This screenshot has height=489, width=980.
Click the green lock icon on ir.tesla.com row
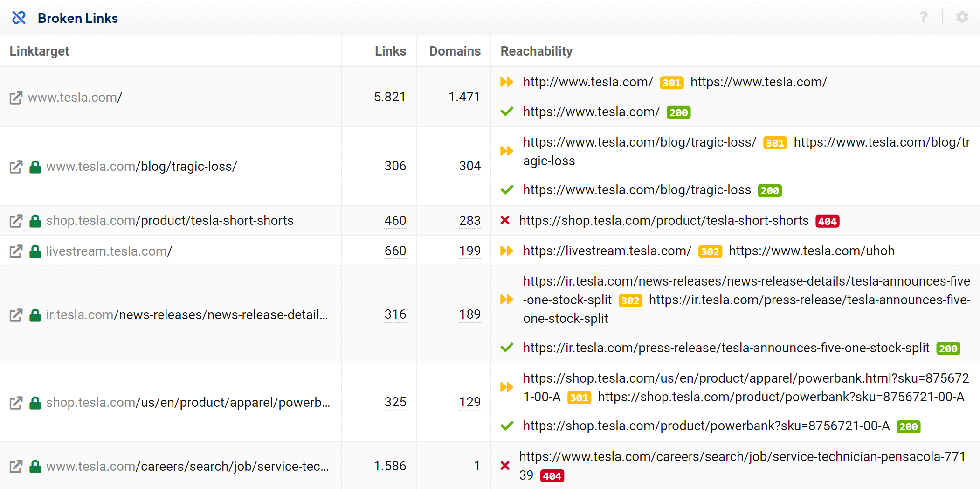click(35, 315)
